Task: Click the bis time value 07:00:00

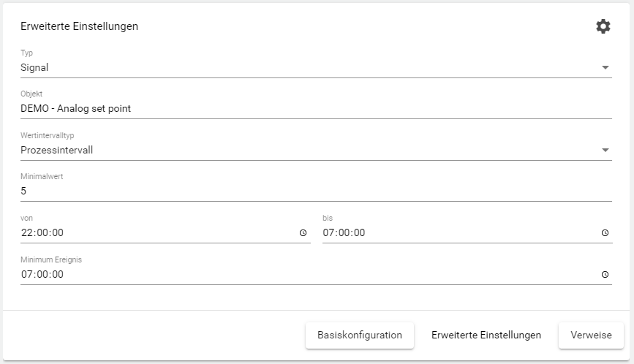Action: (x=344, y=233)
